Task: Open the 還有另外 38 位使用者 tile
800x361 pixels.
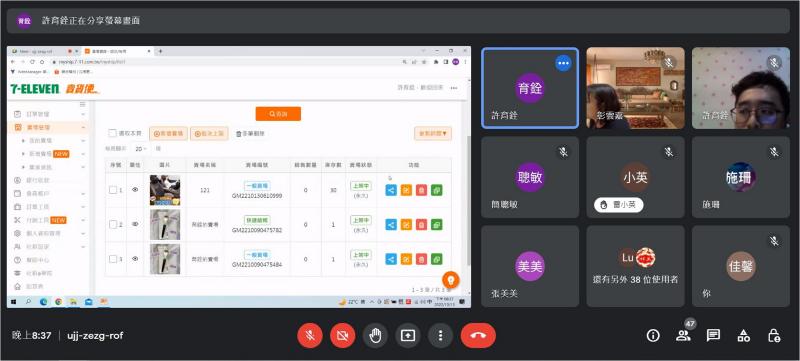Action: (x=635, y=267)
